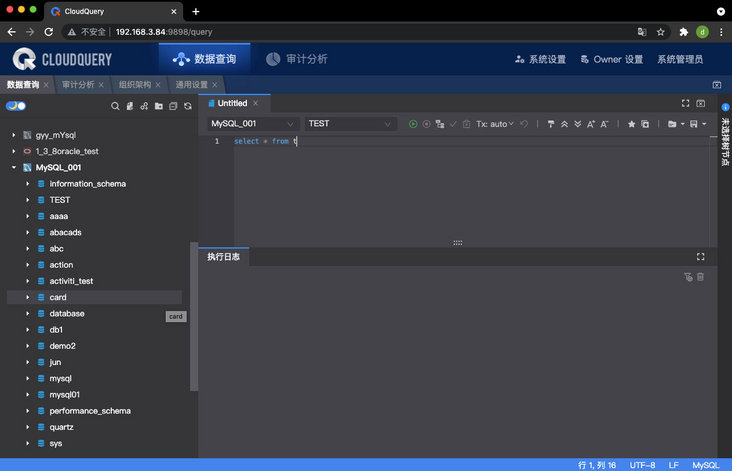Viewport: 732px width, 471px height.
Task: Click the double up-arrow uppercase icon
Action: [x=564, y=124]
